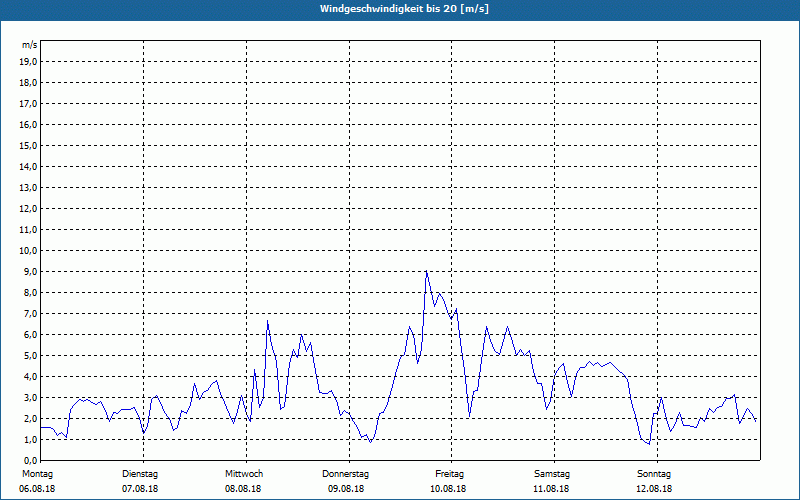Click the 10,0 y-axis label
Viewport: 800px width, 500px height.
(28, 251)
